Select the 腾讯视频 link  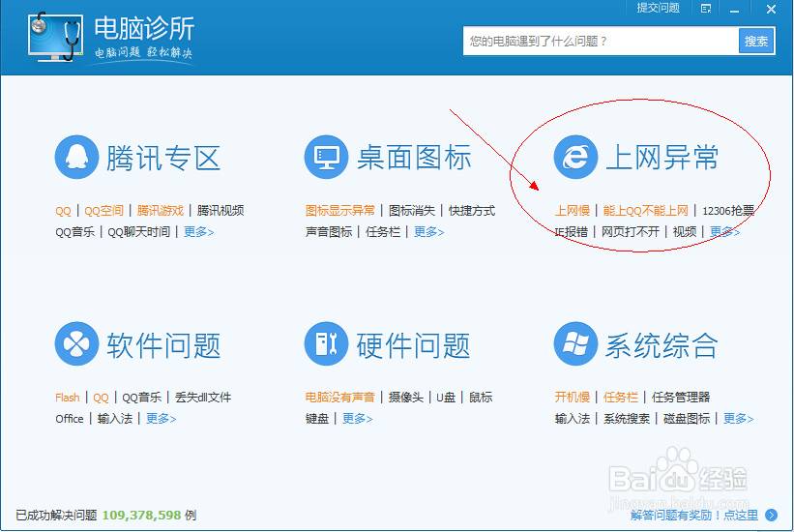pyautogui.click(x=221, y=211)
